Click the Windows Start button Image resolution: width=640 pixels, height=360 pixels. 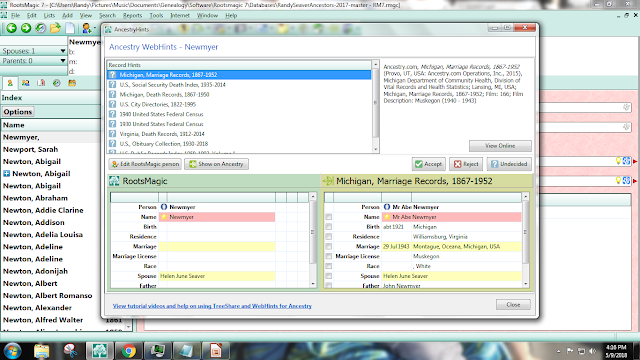[12, 351]
